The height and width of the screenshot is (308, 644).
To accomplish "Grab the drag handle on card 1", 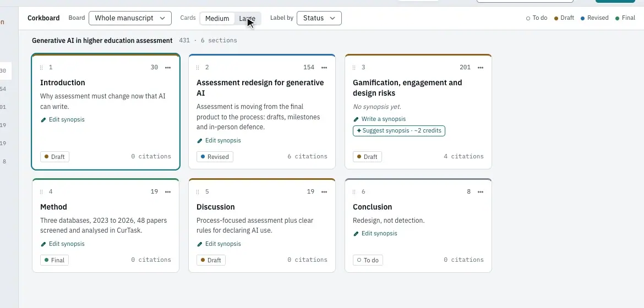I will point(41,67).
